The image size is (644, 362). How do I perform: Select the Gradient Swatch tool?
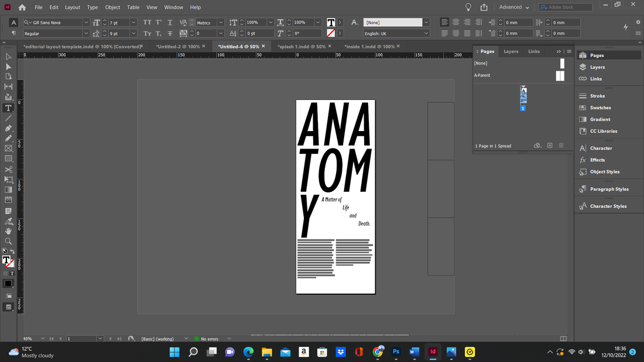pos(8,189)
